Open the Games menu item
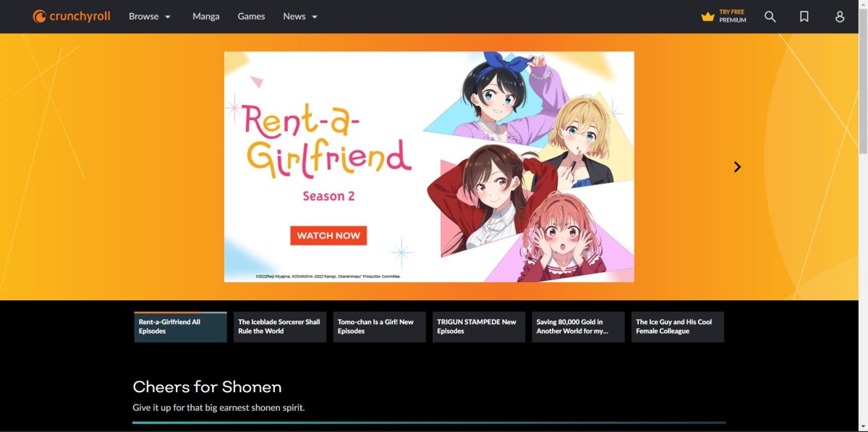This screenshot has height=432, width=868. coord(251,17)
